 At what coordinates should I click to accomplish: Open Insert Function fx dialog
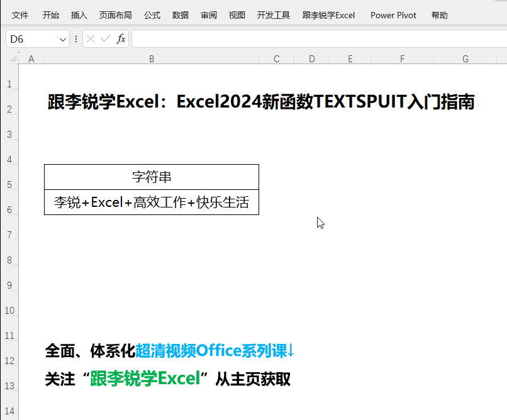121,39
